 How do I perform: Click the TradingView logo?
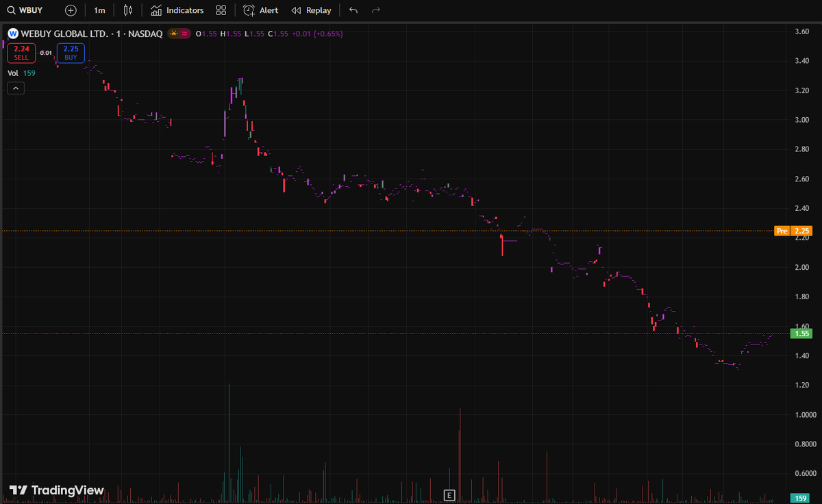click(x=57, y=490)
